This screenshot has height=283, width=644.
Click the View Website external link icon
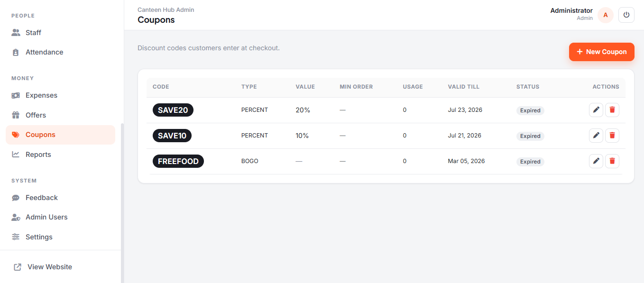point(18,267)
